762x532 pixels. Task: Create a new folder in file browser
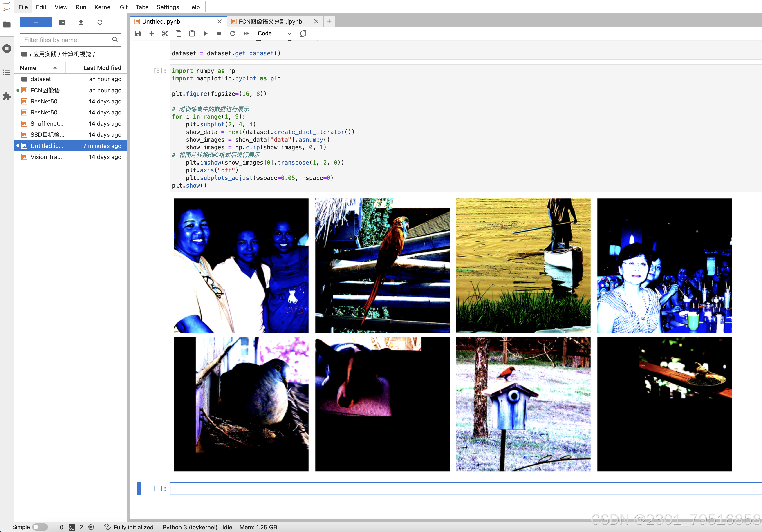62,22
